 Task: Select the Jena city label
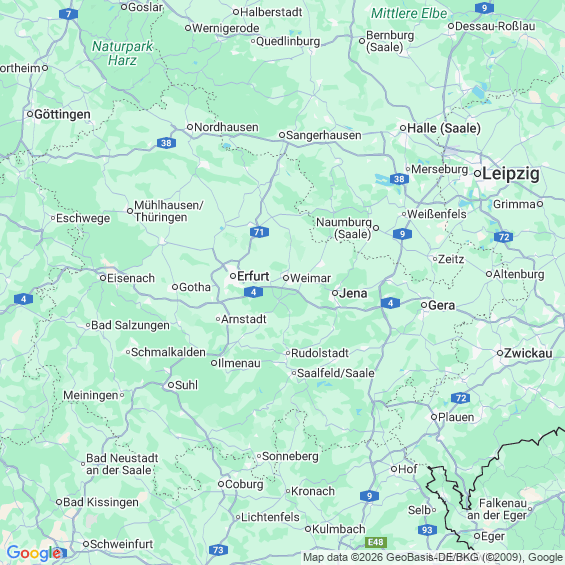[x=353, y=293]
